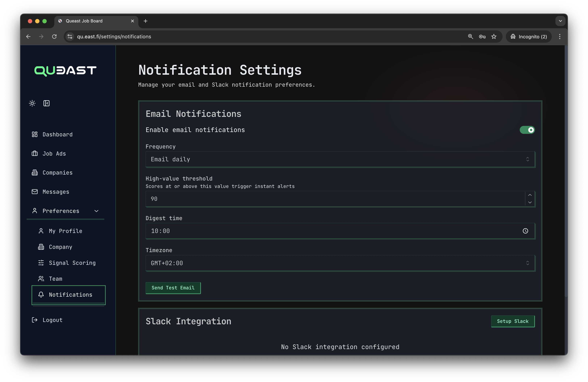The width and height of the screenshot is (588, 382).
Task: Open My Profile under Preferences
Action: pos(65,231)
